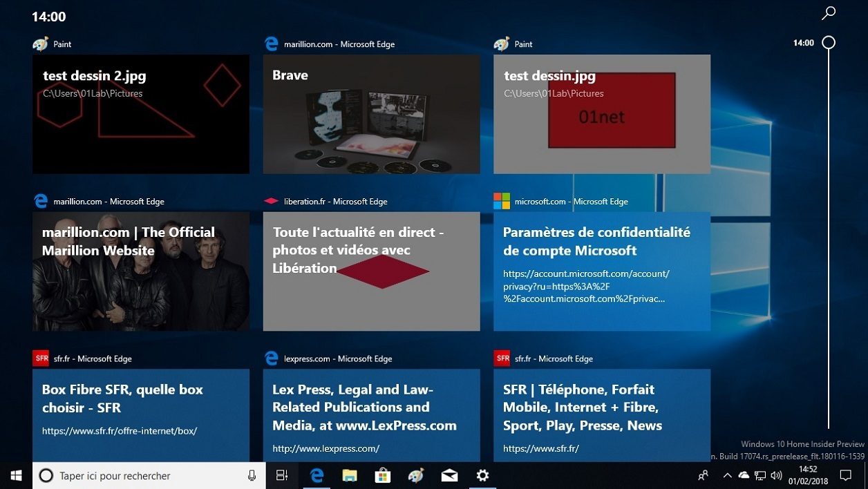The width and height of the screenshot is (868, 489).
Task: Expand the hidden tray icons chevron
Action: point(727,475)
